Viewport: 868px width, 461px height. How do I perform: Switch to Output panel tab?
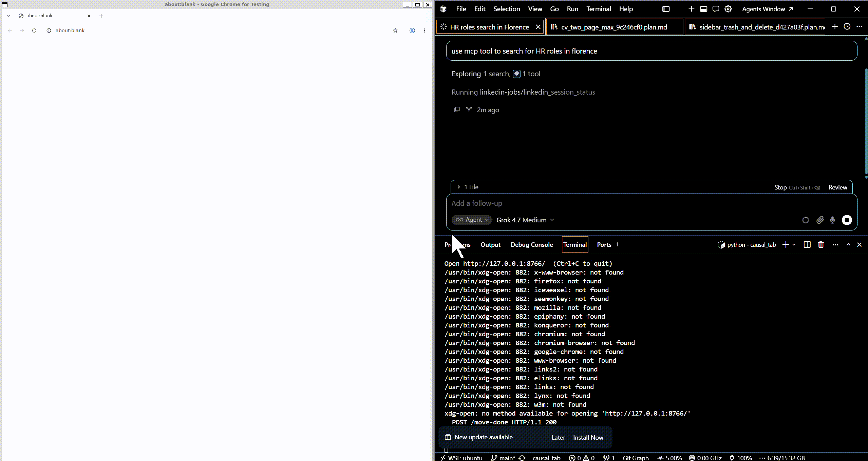pos(490,244)
